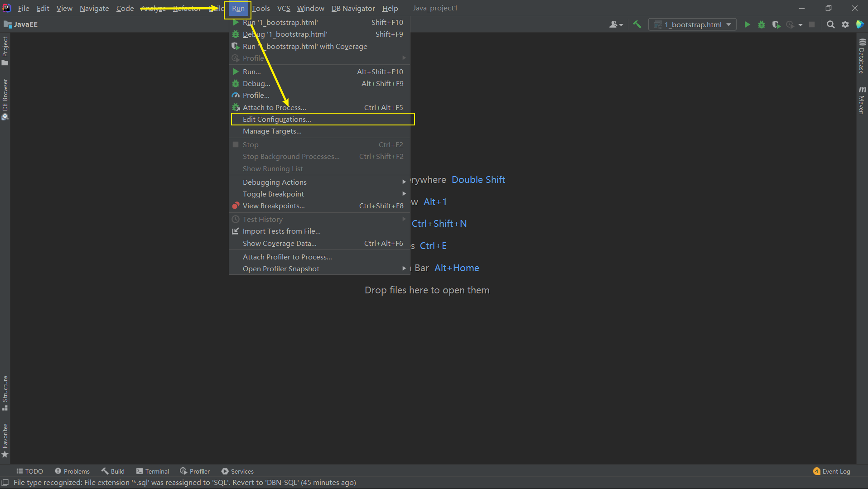Expand the Open Profiler Snapshot submenu
The width and height of the screenshot is (868, 489).
(319, 268)
